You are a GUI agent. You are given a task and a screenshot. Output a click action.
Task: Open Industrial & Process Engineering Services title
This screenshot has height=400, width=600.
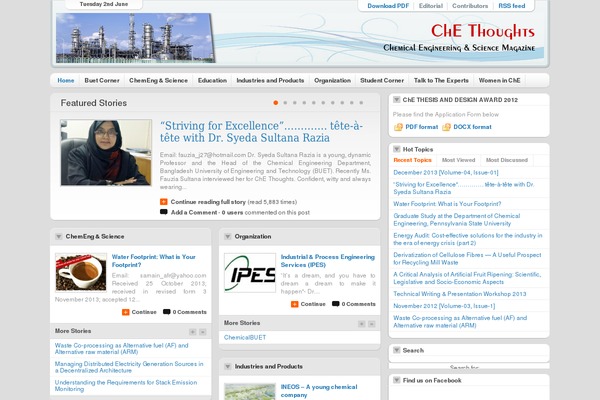coord(328,261)
